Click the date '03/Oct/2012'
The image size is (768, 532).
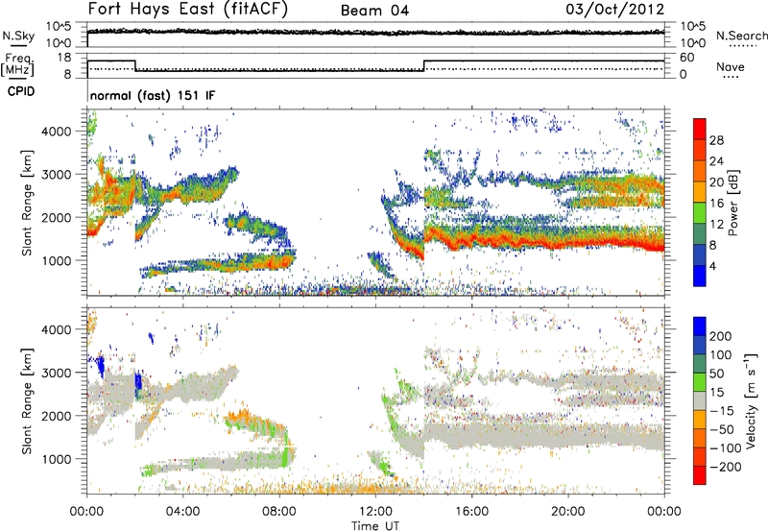(x=615, y=9)
